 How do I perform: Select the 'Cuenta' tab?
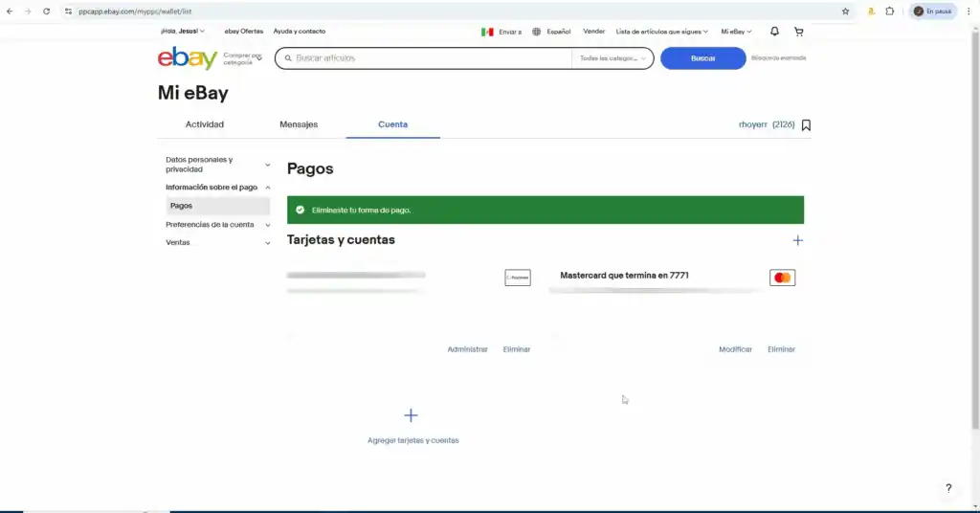coord(392,124)
